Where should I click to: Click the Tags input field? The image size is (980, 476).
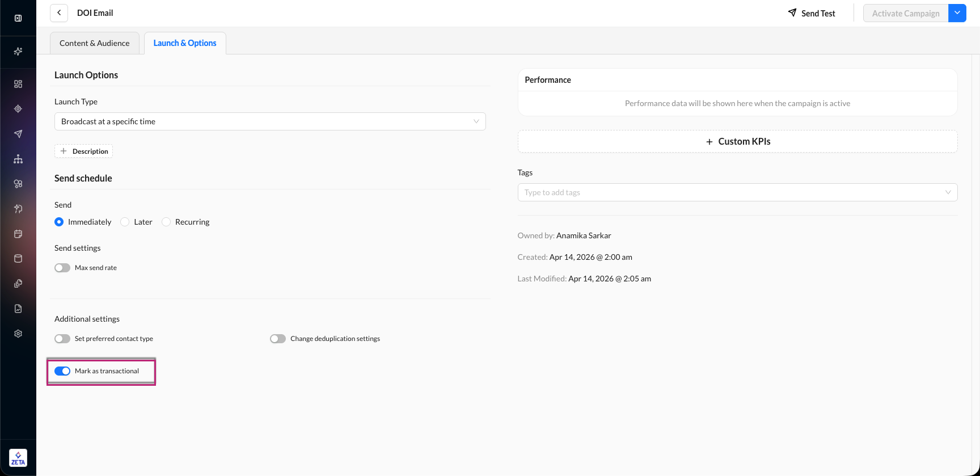(x=732, y=192)
